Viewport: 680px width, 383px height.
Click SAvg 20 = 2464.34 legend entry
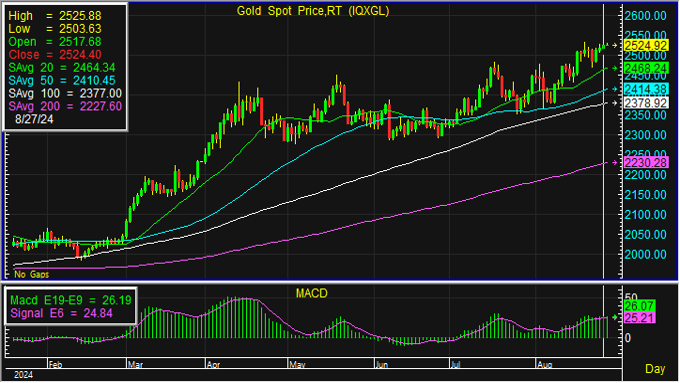pos(62,68)
